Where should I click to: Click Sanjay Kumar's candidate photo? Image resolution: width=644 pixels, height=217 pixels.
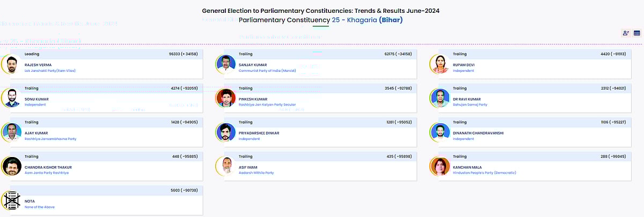226,65
